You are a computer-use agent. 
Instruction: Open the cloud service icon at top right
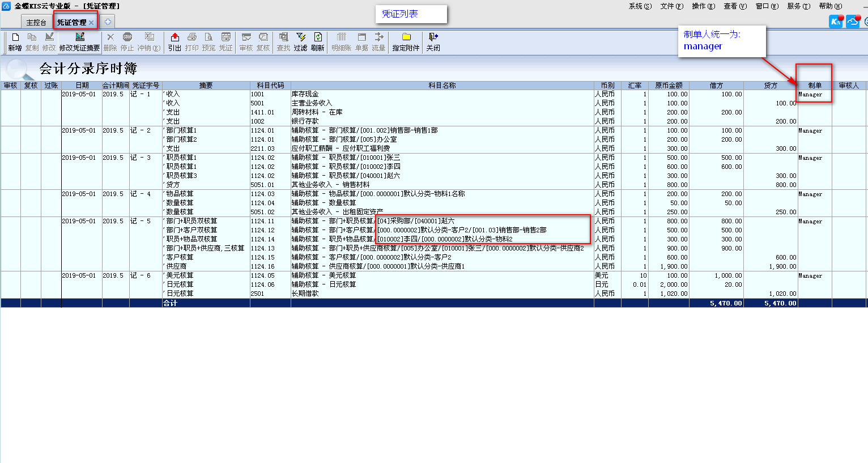853,22
